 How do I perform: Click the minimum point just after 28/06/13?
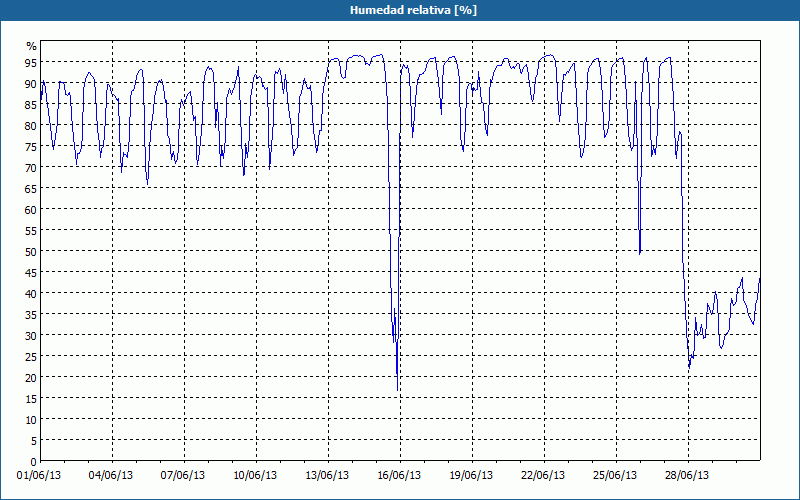pos(689,367)
